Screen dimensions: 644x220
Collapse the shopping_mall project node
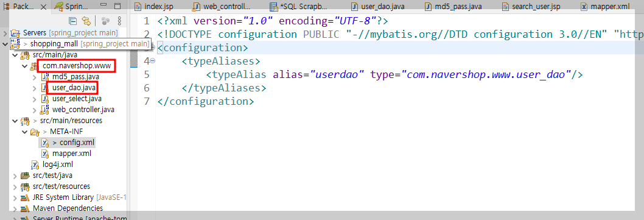[5, 44]
